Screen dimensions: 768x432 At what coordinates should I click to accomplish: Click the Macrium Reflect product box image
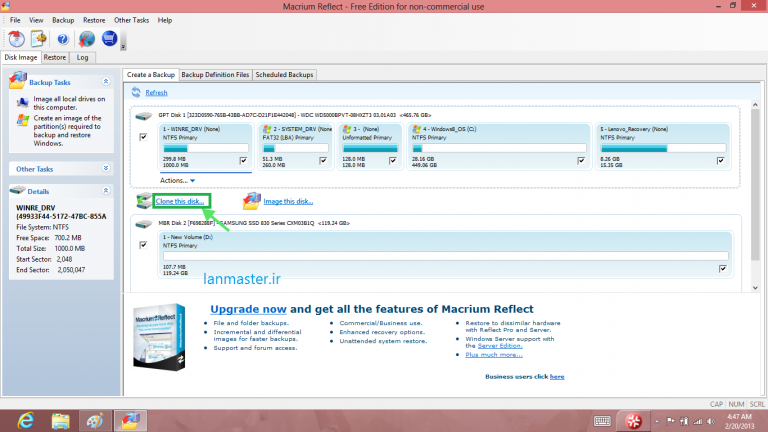tap(159, 337)
